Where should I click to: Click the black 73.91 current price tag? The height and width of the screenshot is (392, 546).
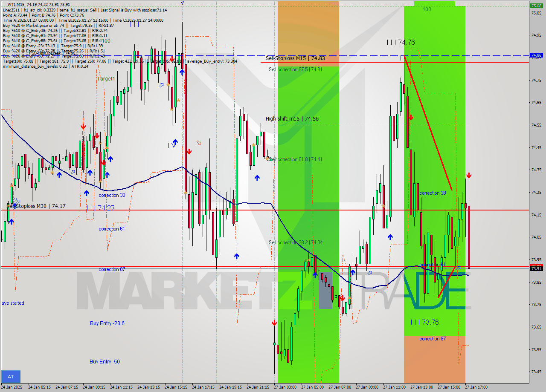536,268
